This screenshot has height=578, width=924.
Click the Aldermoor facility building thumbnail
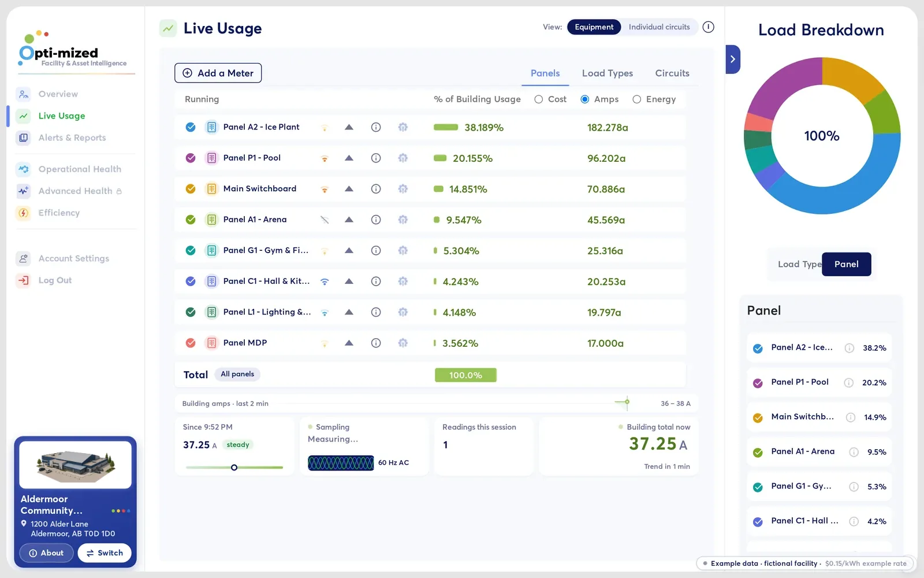[76, 465]
